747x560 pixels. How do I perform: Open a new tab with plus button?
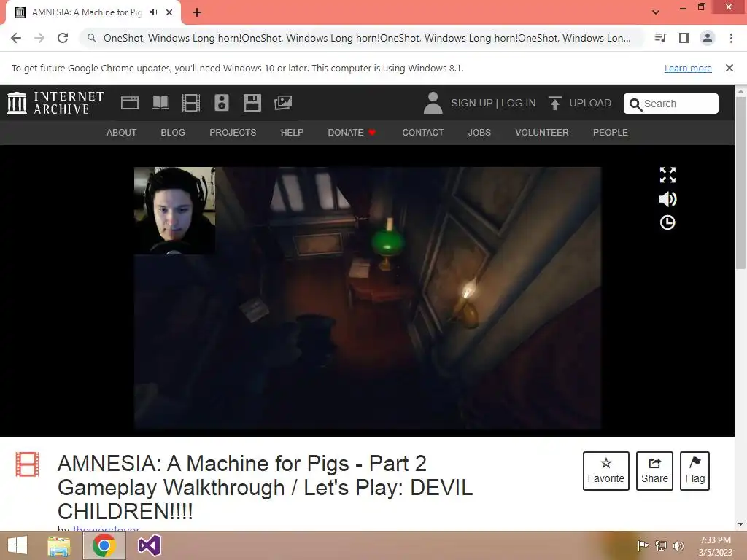pyautogui.click(x=197, y=12)
